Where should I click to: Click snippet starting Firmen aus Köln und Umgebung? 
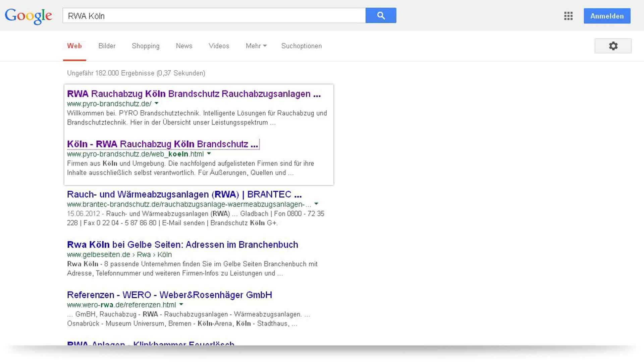(191, 168)
